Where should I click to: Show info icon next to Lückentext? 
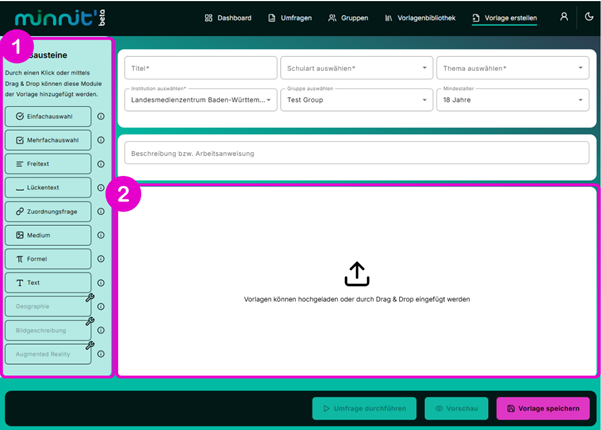click(x=101, y=188)
